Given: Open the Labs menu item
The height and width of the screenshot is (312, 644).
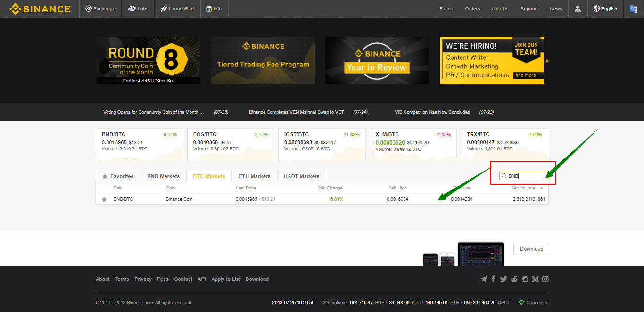Looking at the screenshot, I should 138,8.
